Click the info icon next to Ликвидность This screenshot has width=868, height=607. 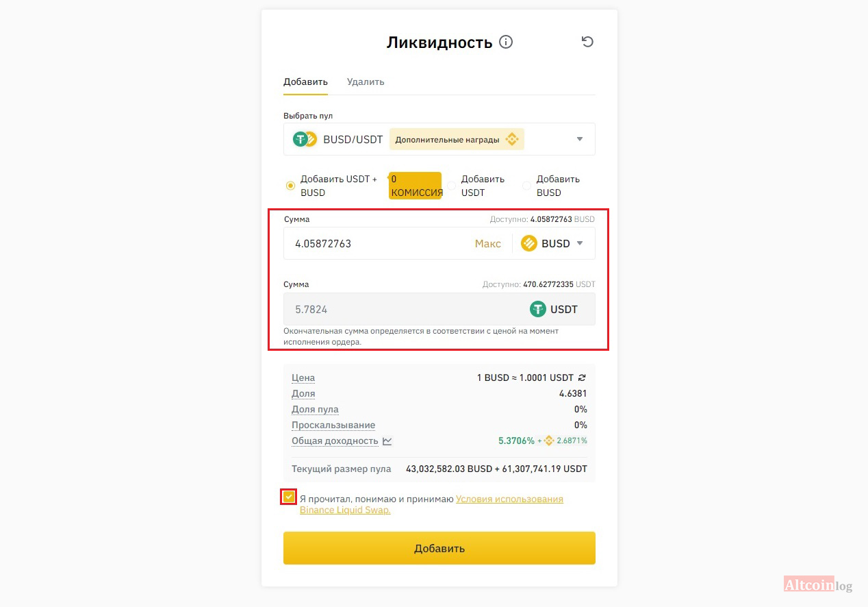coord(506,42)
